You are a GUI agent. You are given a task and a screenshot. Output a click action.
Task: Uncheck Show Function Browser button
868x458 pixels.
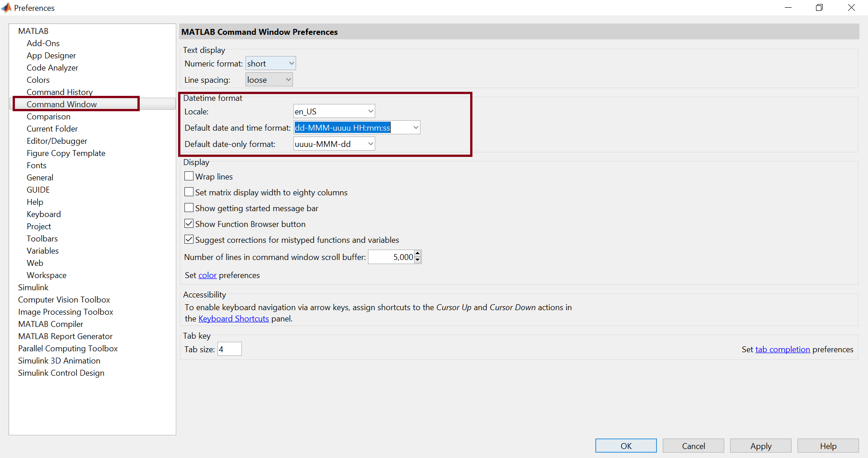[x=189, y=224]
